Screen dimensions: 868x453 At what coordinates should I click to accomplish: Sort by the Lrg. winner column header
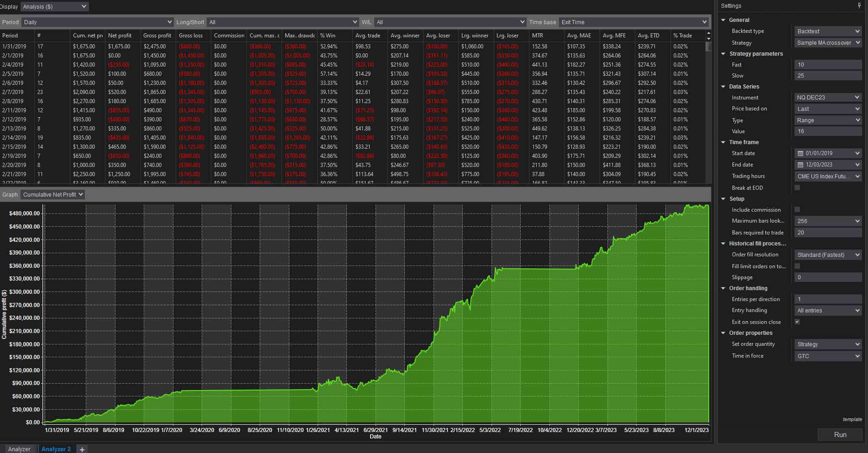(x=476, y=36)
